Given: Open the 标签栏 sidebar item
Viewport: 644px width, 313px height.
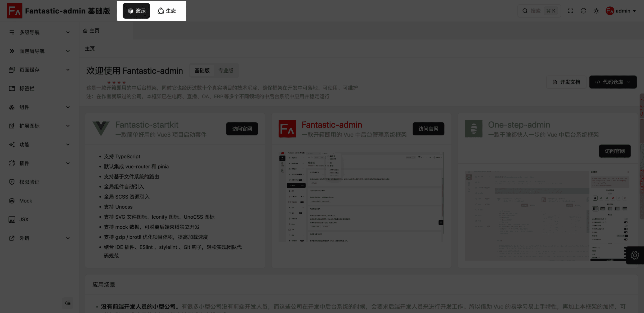Looking at the screenshot, I should coord(27,89).
